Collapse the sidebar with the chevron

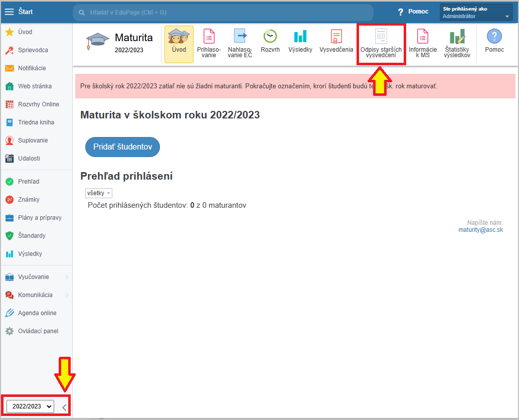pos(64,408)
